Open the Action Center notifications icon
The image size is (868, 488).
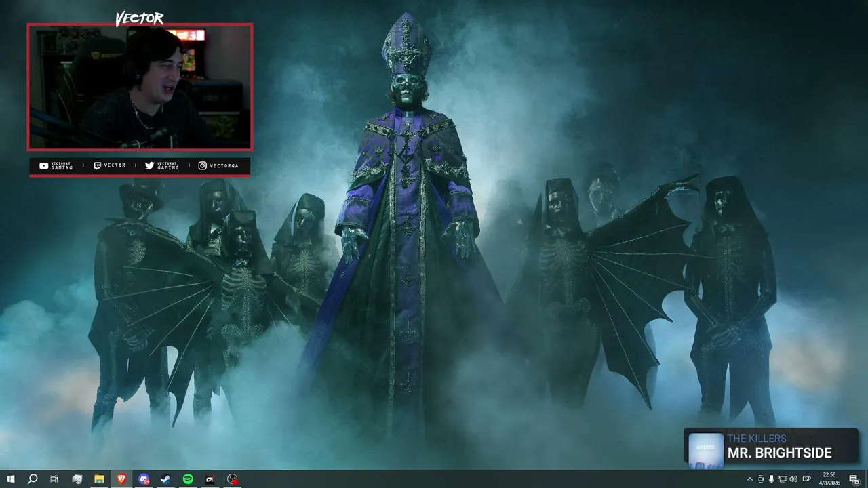(854, 479)
